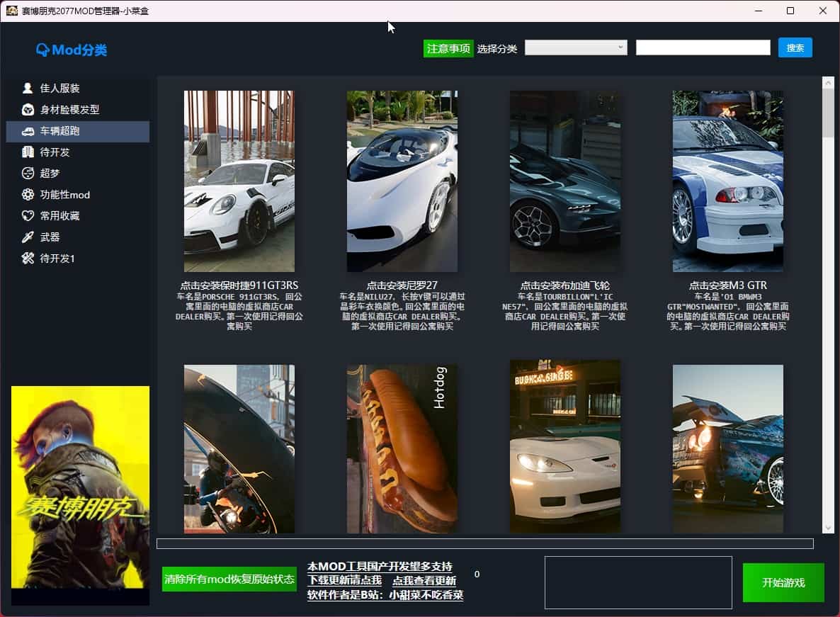Image resolution: width=840 pixels, height=617 pixels.
Task: Click the car icon beside 车辆超跑
Action: 28,131
